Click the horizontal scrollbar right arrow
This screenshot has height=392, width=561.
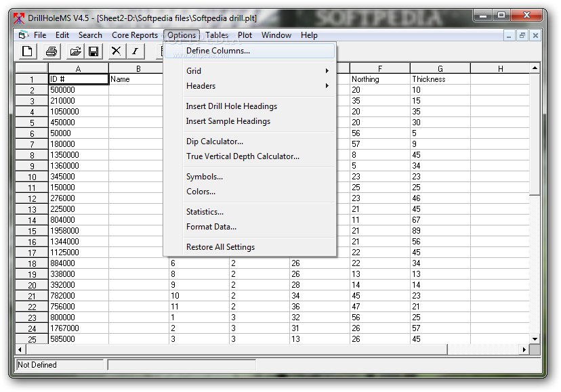pos(524,349)
